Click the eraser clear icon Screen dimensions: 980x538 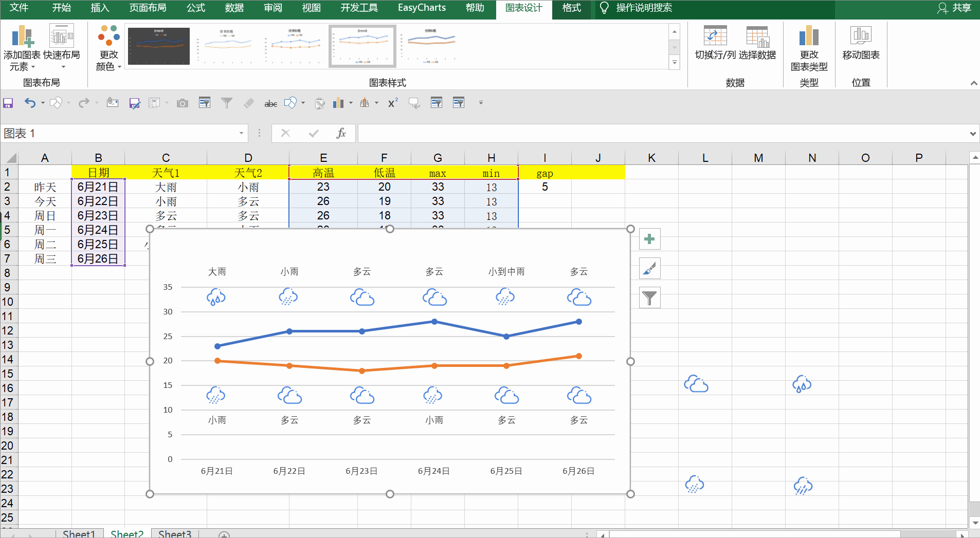click(x=249, y=103)
